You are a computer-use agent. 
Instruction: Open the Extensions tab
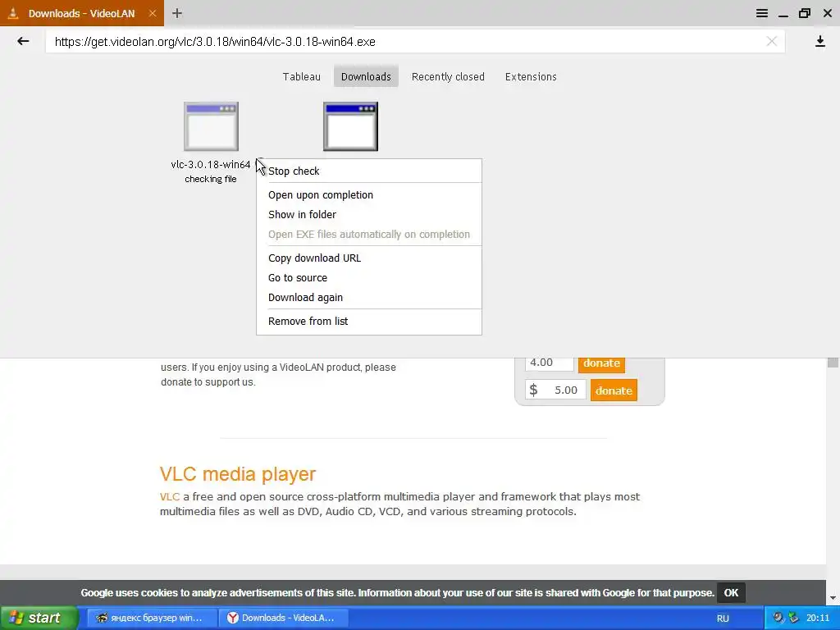(531, 76)
